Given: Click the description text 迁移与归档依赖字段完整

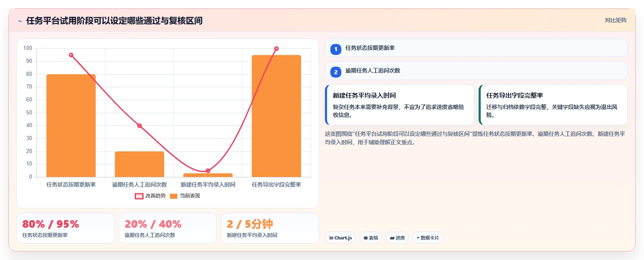Looking at the screenshot, I should 552,111.
